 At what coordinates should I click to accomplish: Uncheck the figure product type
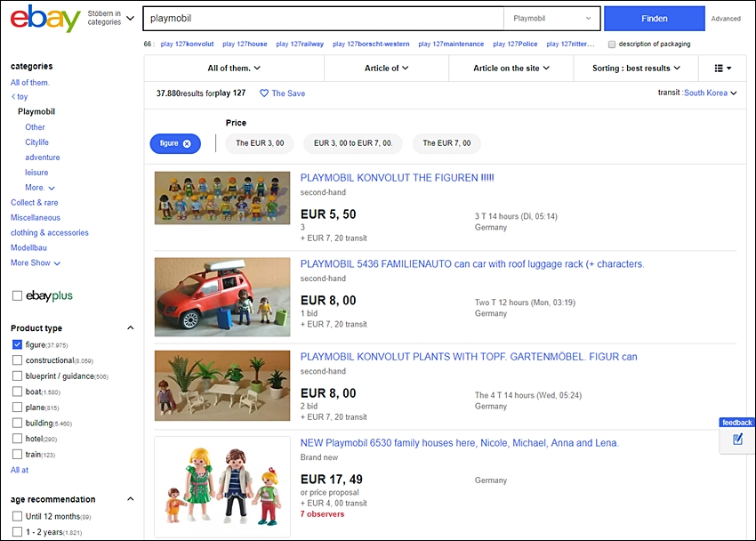[17, 344]
